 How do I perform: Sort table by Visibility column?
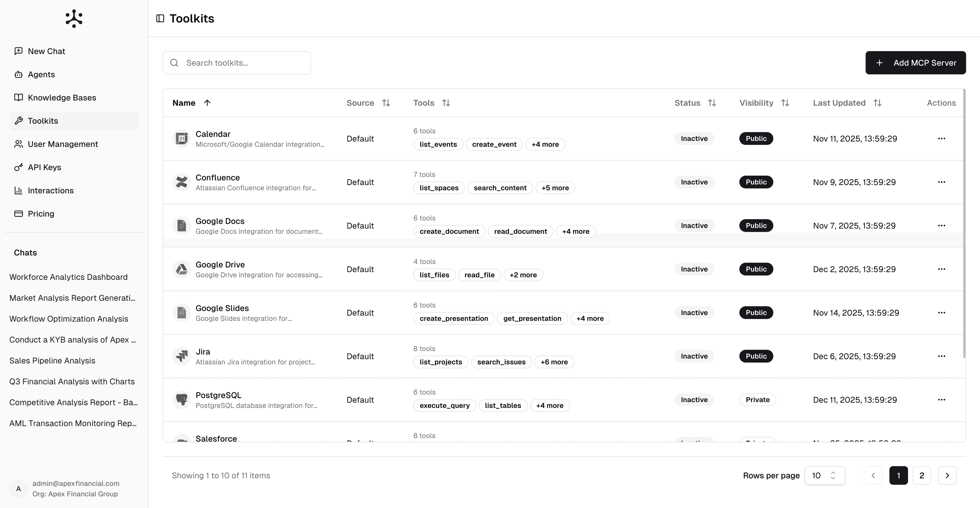tap(764, 103)
